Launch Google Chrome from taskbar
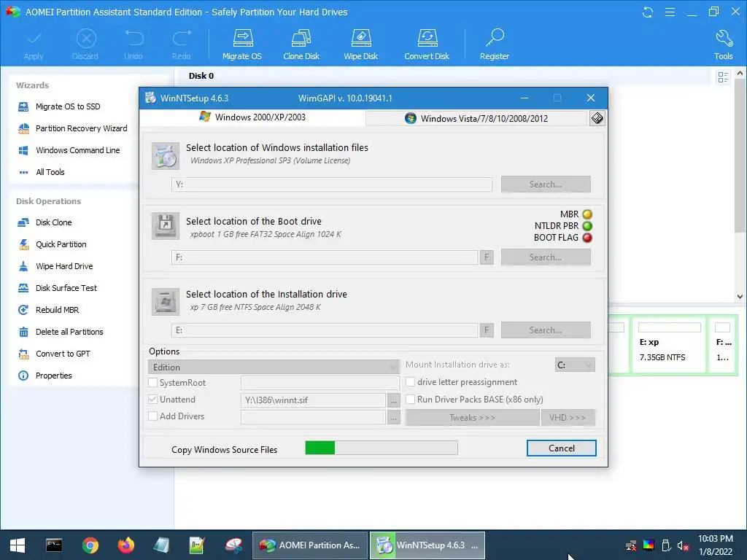747x560 pixels. (90, 545)
